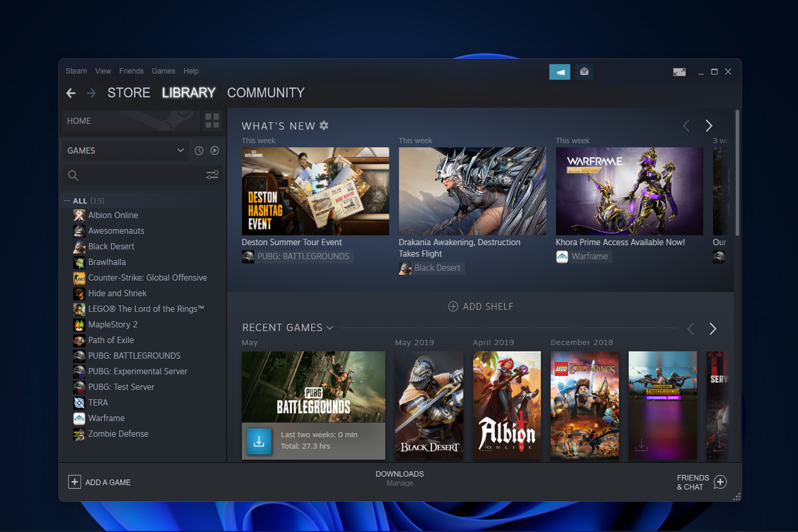Show previous What's New items

pyautogui.click(x=686, y=126)
